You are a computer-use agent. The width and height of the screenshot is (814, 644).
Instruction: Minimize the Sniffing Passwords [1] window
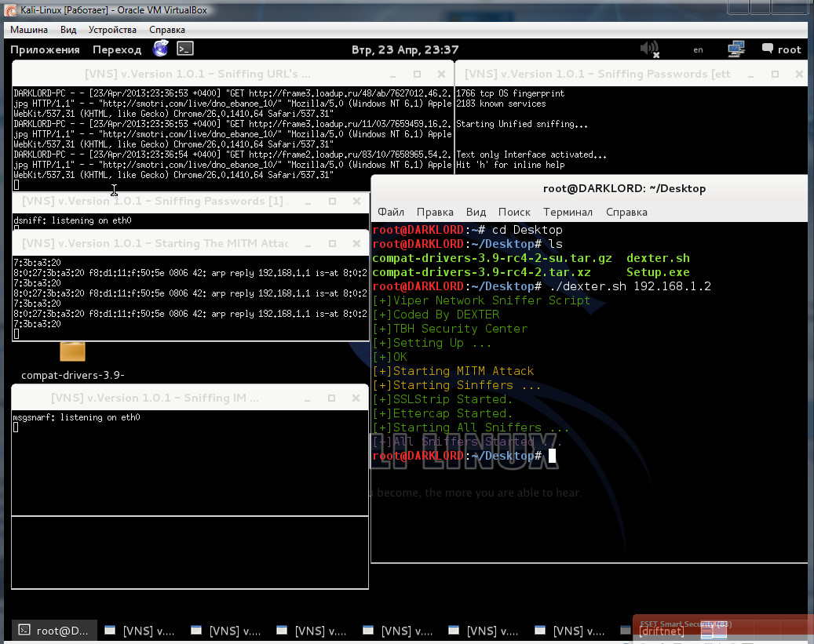[308, 202]
